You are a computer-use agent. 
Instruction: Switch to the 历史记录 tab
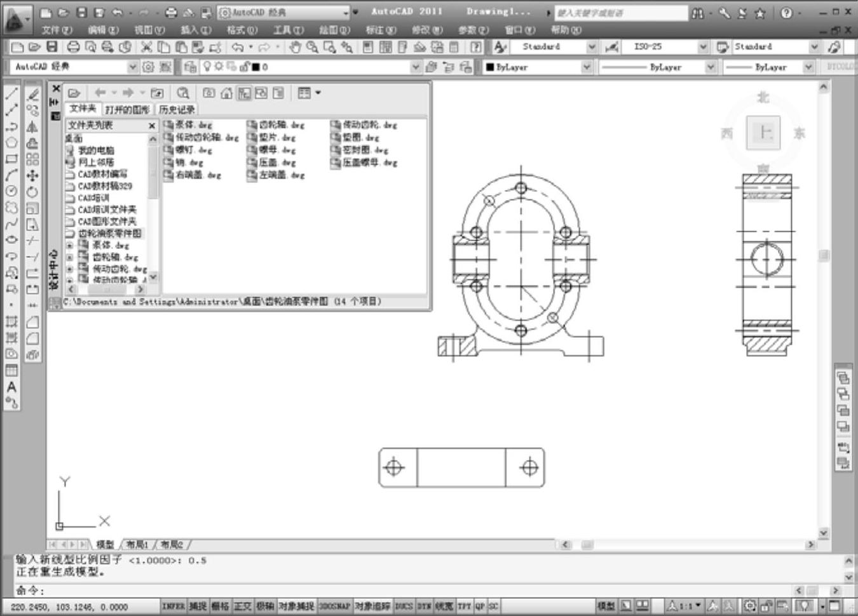click(x=177, y=110)
